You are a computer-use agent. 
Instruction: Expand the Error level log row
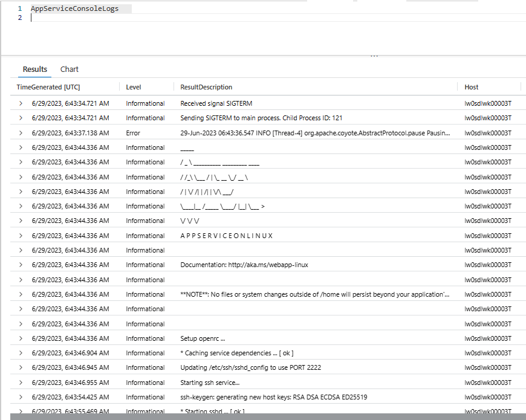[21, 133]
